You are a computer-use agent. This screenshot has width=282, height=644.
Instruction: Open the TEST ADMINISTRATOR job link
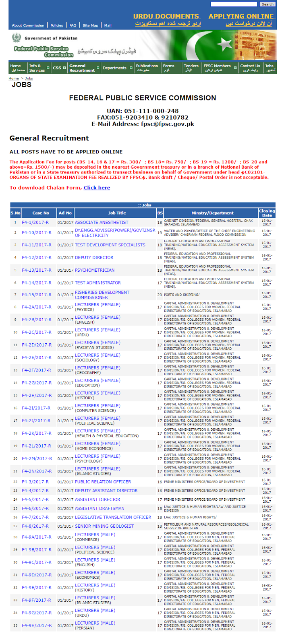[98, 283]
